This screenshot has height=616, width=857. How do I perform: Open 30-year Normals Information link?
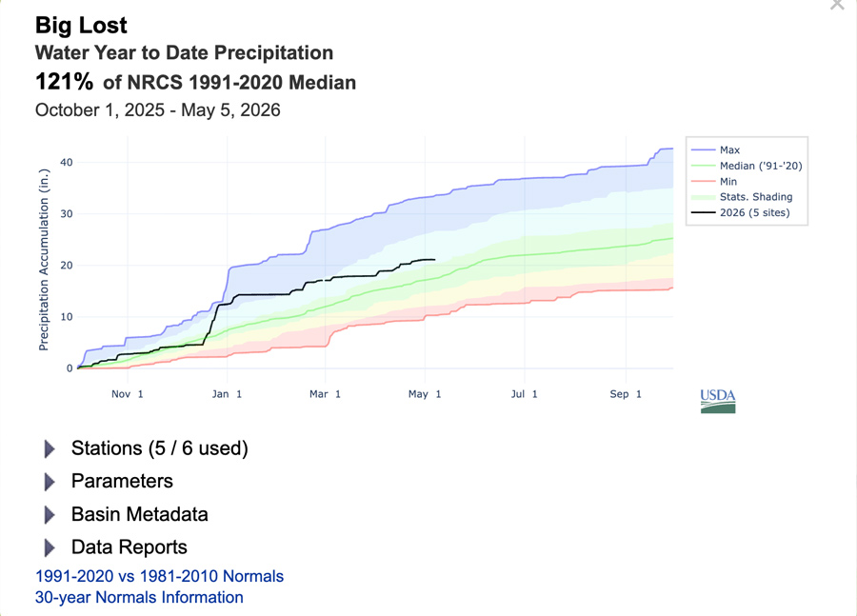(x=139, y=597)
